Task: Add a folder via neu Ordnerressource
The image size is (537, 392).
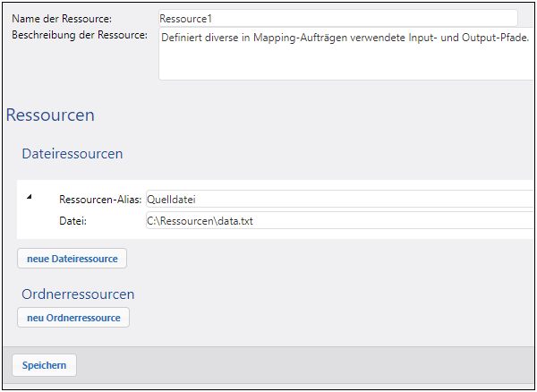Action: [73, 318]
